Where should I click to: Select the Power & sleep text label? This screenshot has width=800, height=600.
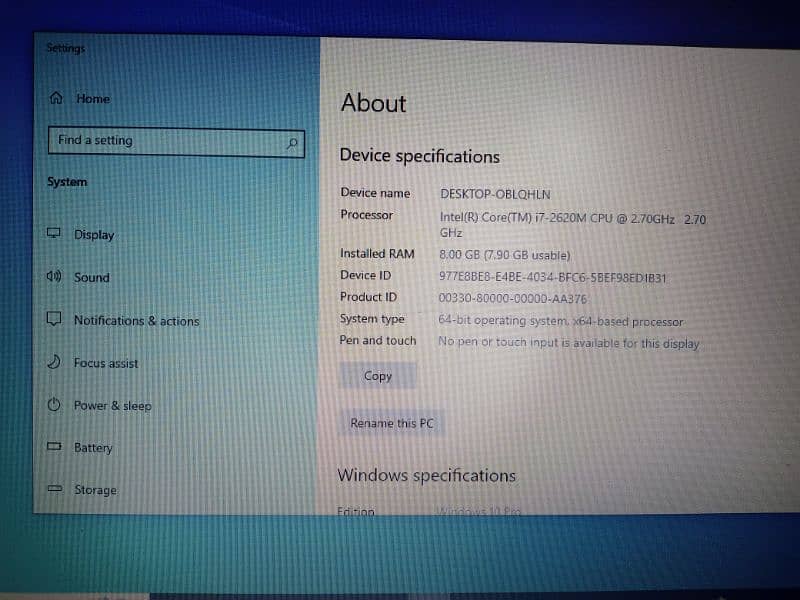[112, 406]
